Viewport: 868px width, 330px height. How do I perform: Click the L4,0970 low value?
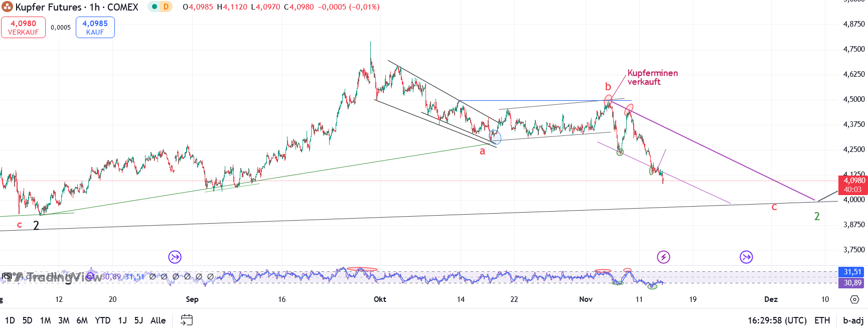(x=265, y=7)
